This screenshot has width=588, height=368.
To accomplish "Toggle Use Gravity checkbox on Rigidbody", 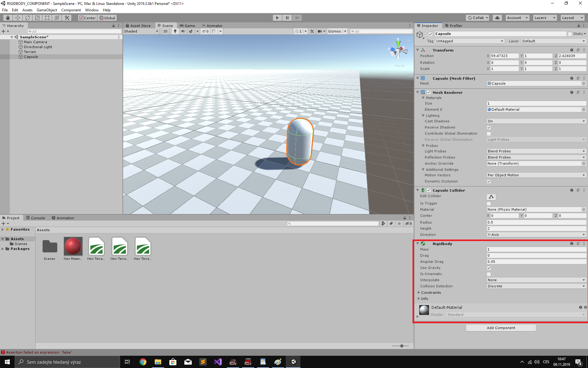I will [488, 267].
